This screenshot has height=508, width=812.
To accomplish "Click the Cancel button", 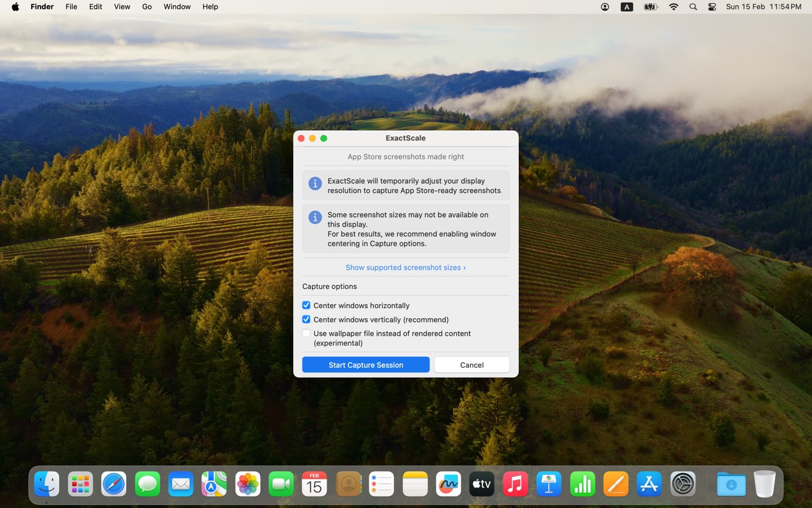I will (x=472, y=364).
